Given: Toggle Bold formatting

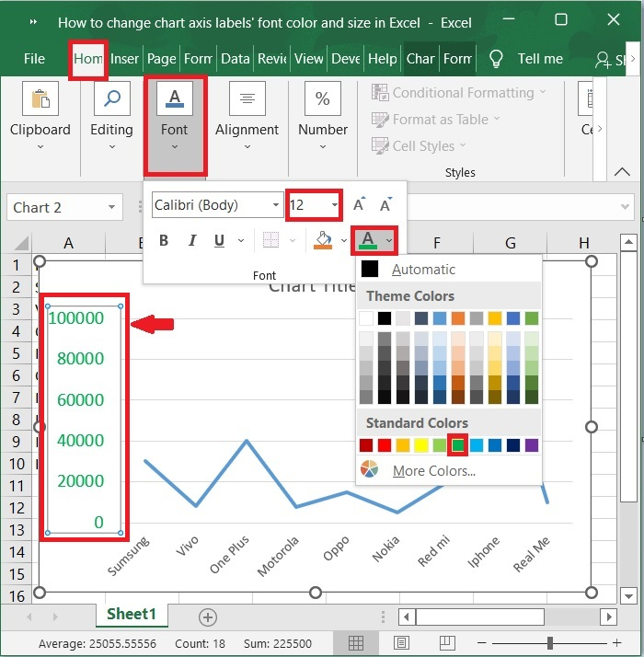Looking at the screenshot, I should click(x=164, y=241).
